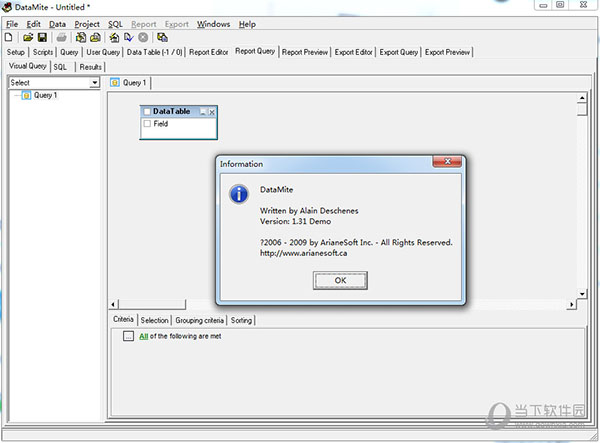This screenshot has height=443, width=600.
Task: Open the Data menu
Action: pyautogui.click(x=57, y=24)
